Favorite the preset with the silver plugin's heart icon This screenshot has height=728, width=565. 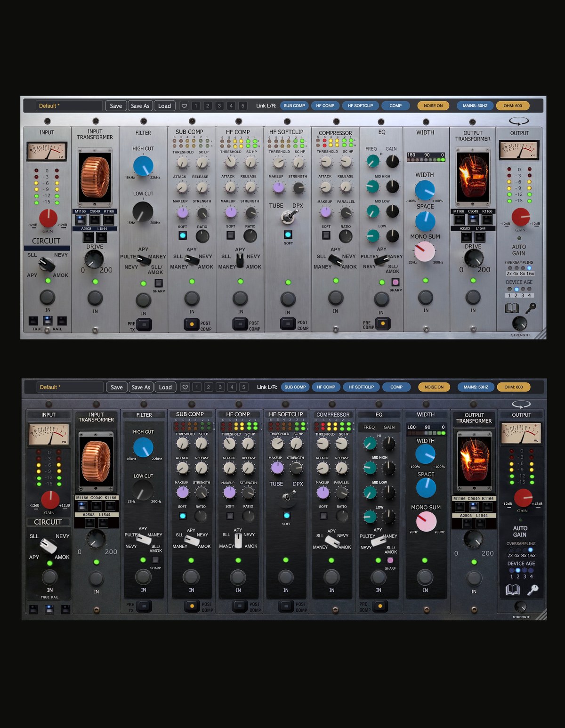(x=185, y=106)
